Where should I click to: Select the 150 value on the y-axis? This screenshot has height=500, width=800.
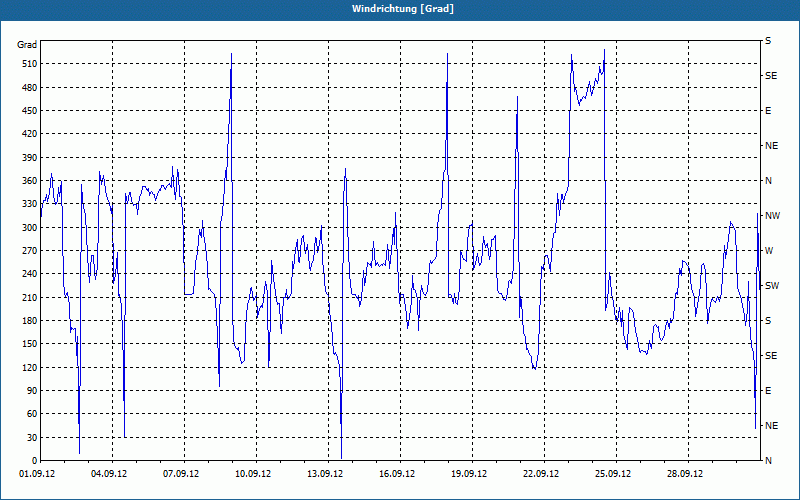(30, 344)
